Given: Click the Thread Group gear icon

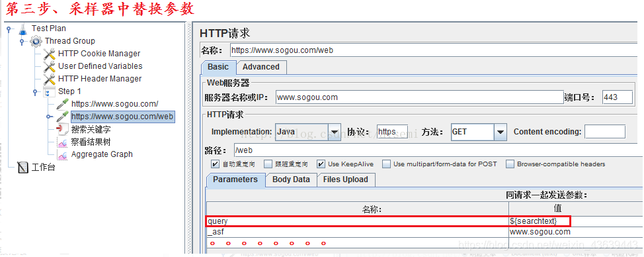Looking at the screenshot, I should point(36,41).
